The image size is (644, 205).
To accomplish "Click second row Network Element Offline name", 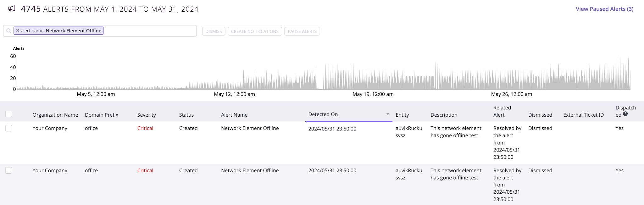I will pos(250,170).
